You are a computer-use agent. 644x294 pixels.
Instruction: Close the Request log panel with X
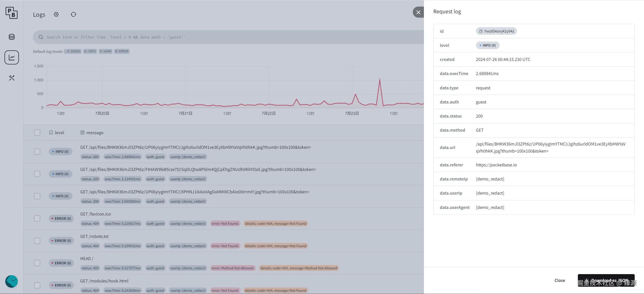(418, 12)
